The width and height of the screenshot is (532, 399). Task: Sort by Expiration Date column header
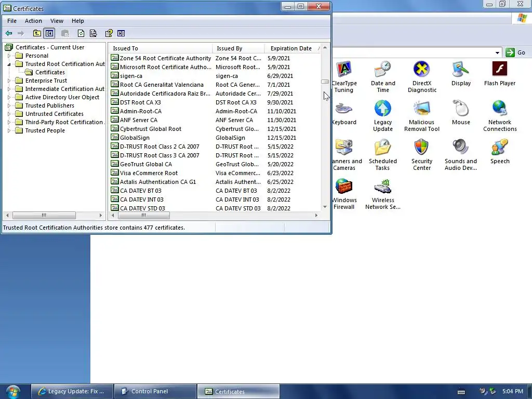(293, 48)
